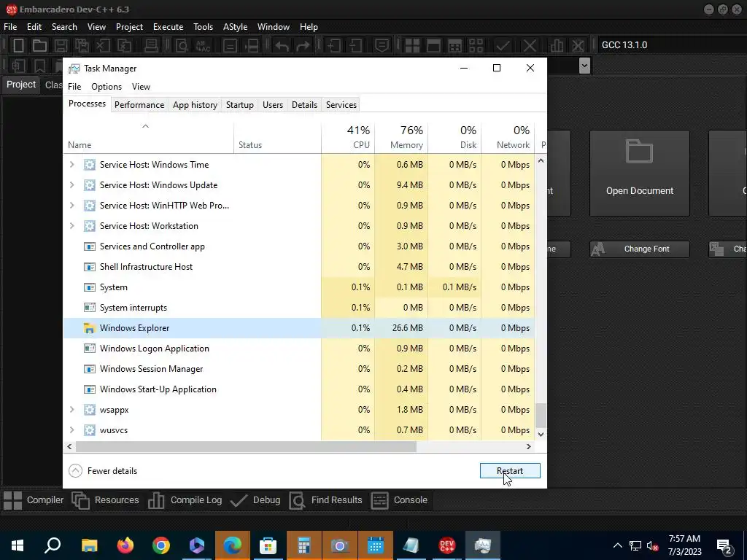
Task: Click the New file icon in Dev-C++ toolbar
Action: pyautogui.click(x=18, y=45)
